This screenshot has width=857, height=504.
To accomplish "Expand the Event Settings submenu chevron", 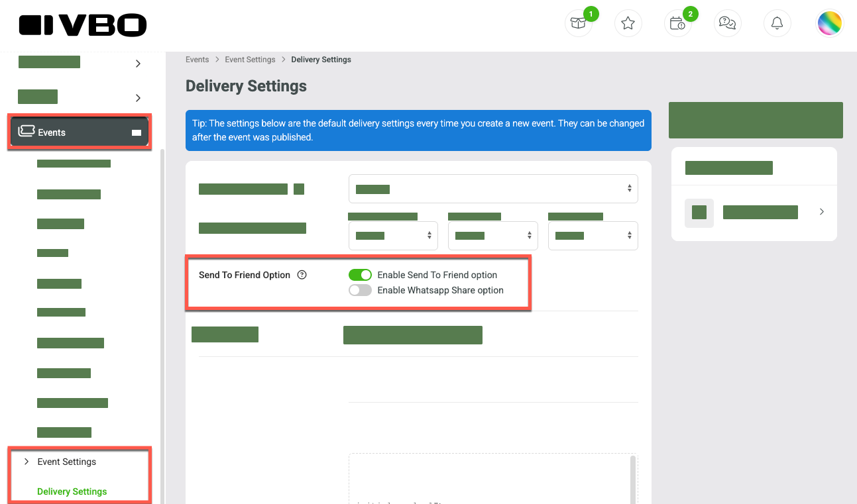I will tap(26, 462).
